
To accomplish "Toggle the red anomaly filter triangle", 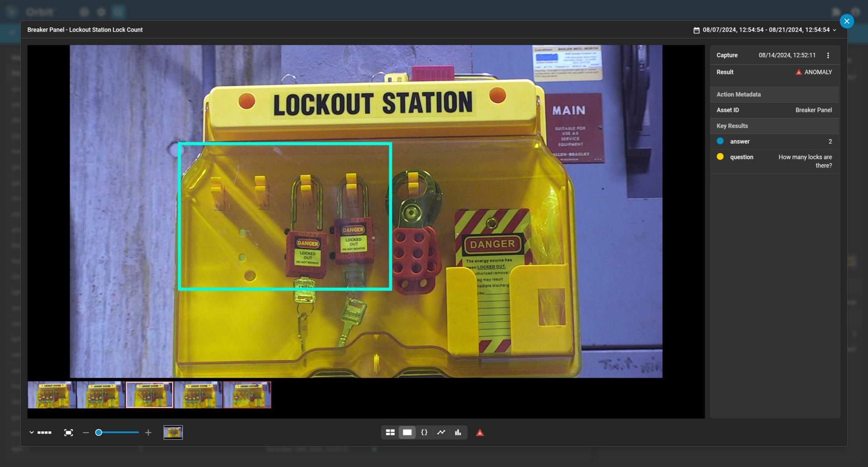I will pyautogui.click(x=480, y=433).
